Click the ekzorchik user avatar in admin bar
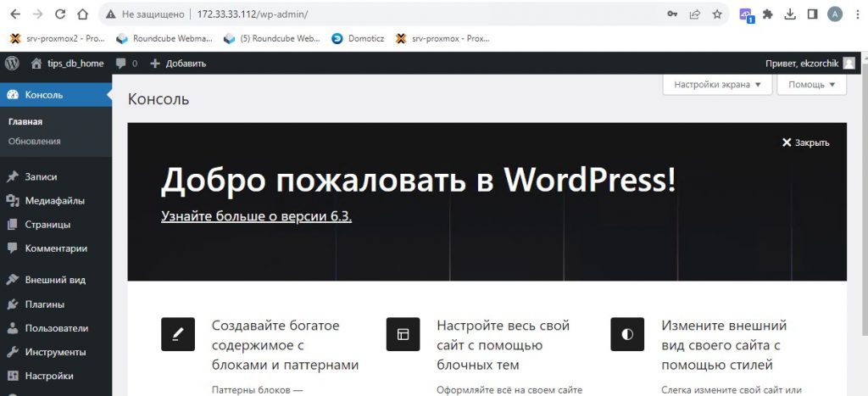The height and width of the screenshot is (396, 868). click(x=849, y=64)
